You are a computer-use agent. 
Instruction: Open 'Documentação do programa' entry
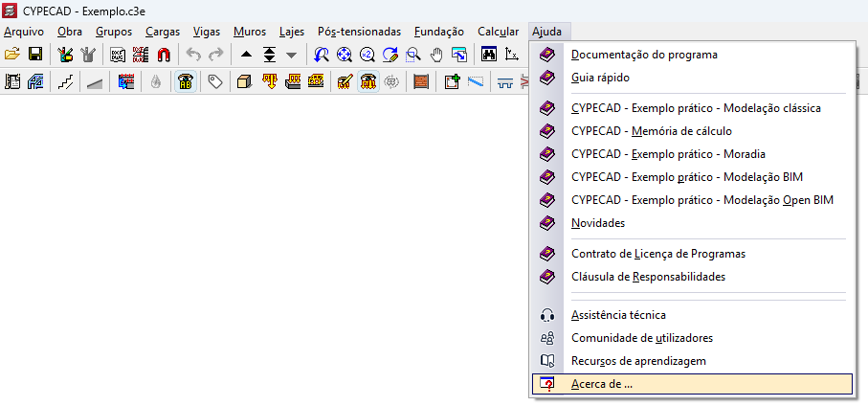click(x=643, y=55)
